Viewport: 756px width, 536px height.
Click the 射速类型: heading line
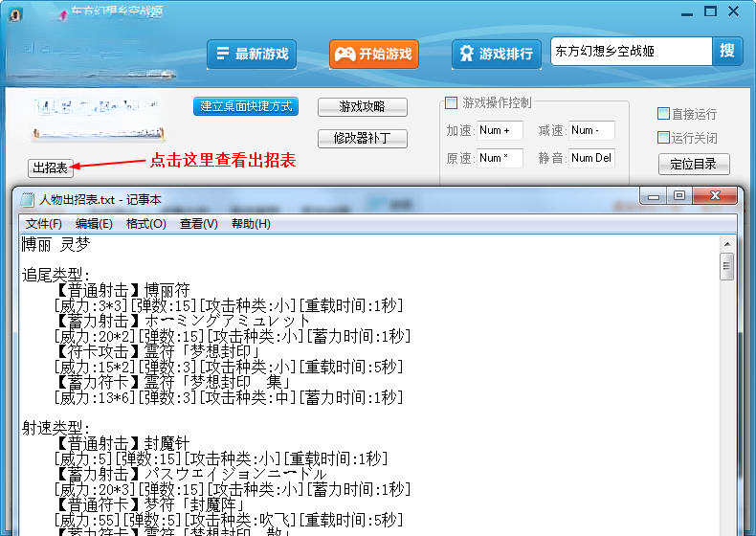pyautogui.click(x=56, y=428)
